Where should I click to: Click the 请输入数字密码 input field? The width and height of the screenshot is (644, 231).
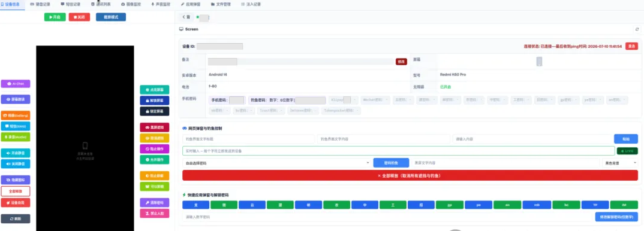[x=388, y=217]
